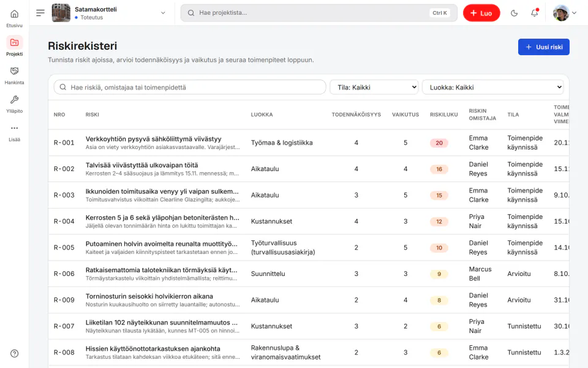
Task: Click the Luokka column header
Action: 262,115
